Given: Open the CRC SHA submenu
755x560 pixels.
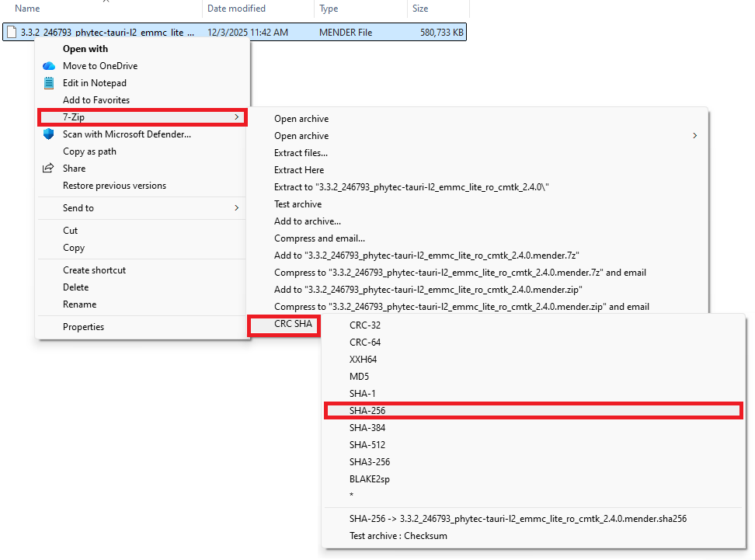Looking at the screenshot, I should click(x=293, y=324).
